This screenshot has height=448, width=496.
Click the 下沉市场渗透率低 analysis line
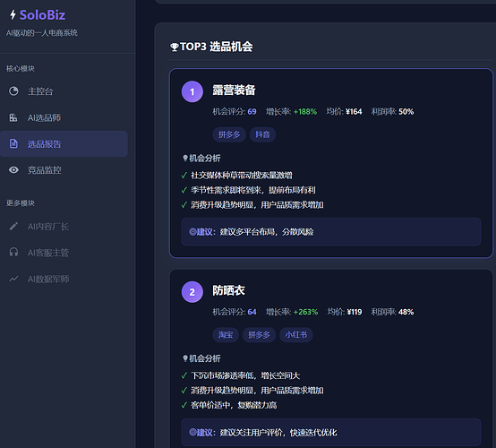click(x=245, y=375)
